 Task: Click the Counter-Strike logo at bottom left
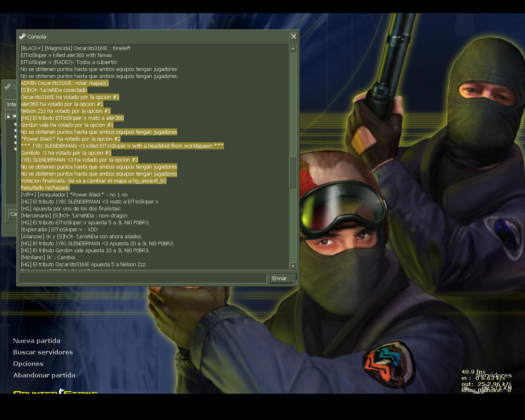[55, 391]
